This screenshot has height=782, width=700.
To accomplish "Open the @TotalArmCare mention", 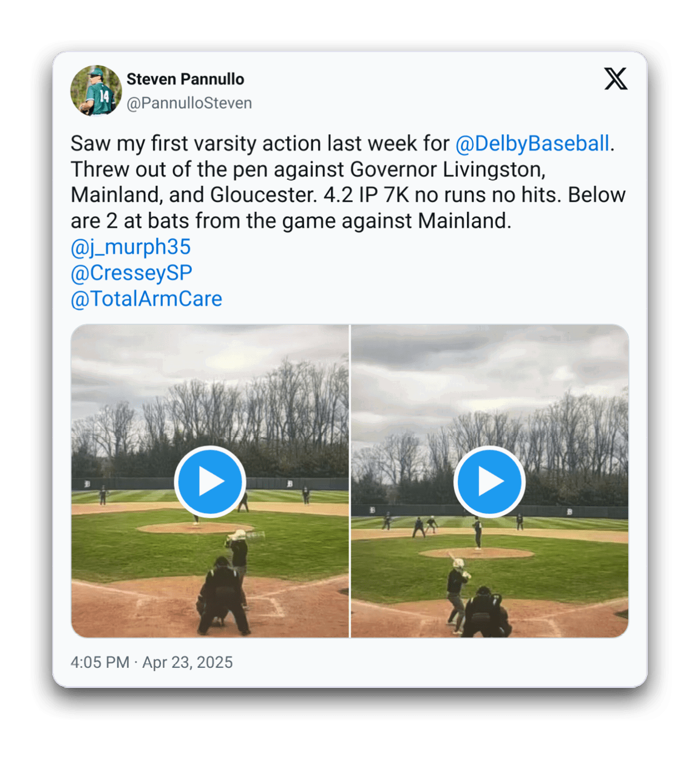I will [146, 299].
